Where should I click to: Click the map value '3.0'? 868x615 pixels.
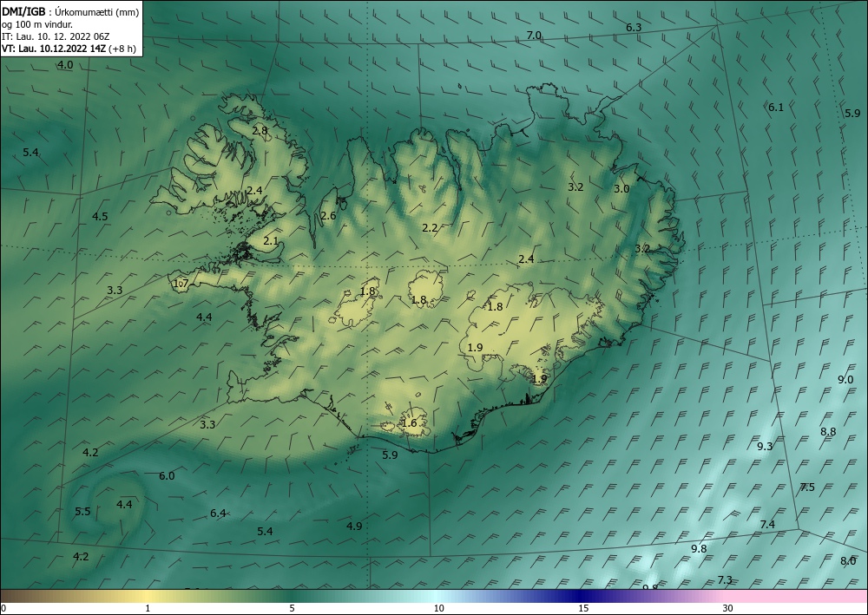[621, 188]
